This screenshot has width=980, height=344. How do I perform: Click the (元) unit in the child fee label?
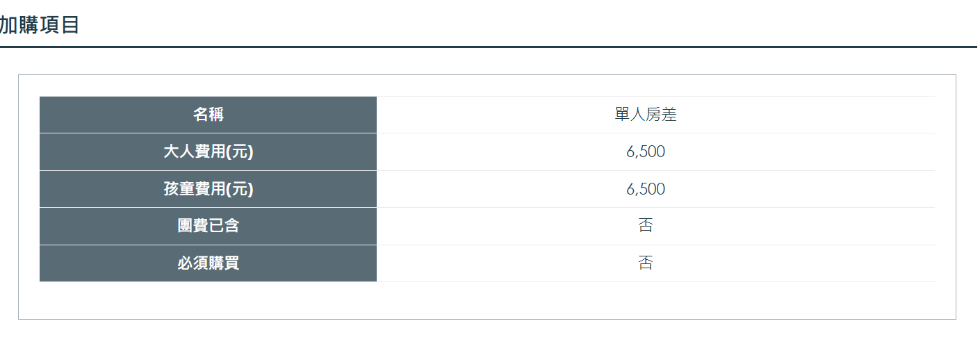point(240,189)
